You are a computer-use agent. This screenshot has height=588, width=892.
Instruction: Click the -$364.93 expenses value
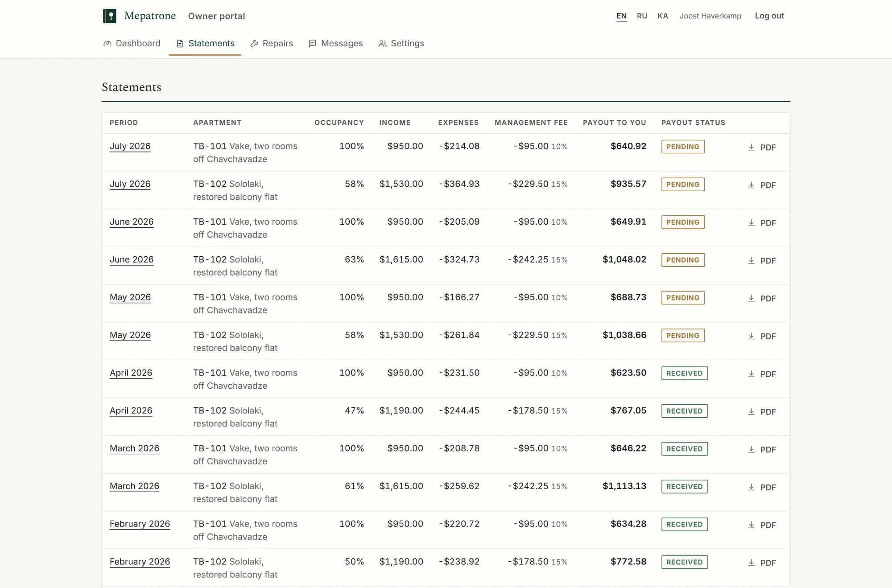459,184
